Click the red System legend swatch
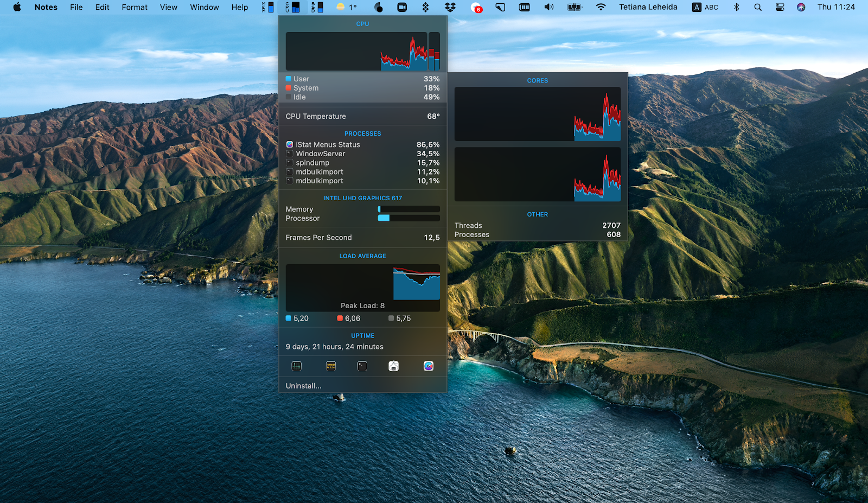This screenshot has width=868, height=503. (289, 88)
